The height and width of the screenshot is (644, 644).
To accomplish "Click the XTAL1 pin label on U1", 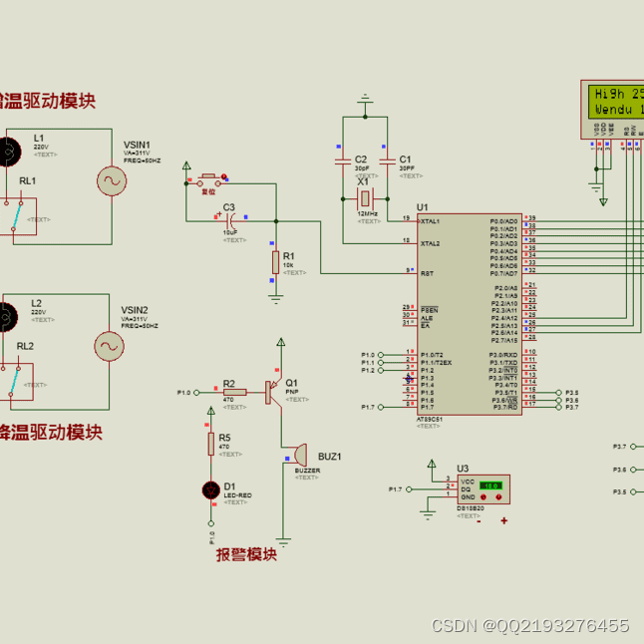I will 430,221.
